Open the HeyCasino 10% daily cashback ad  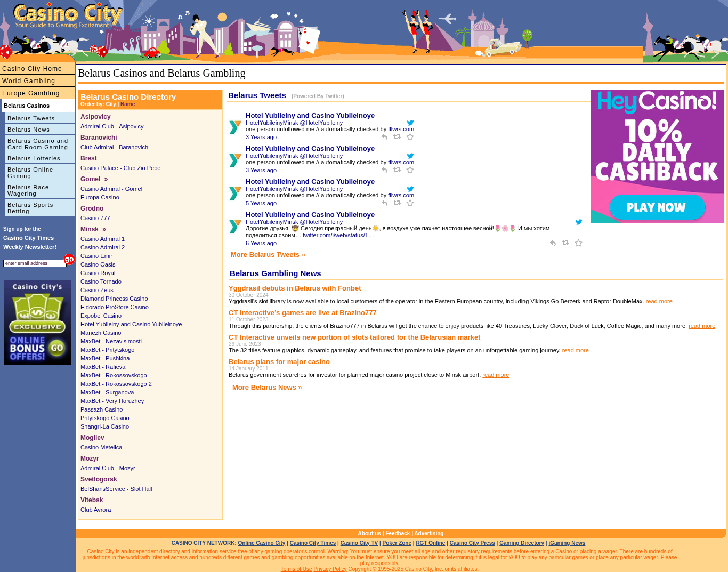click(657, 156)
